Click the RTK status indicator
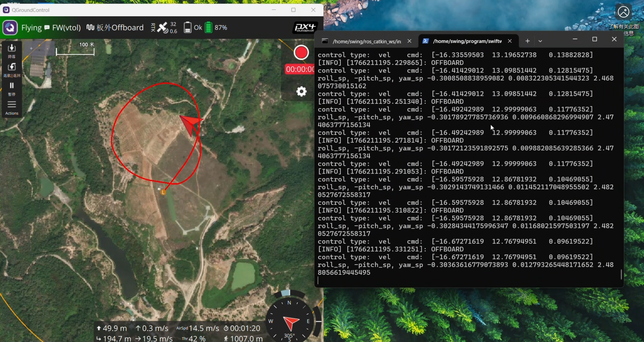The width and height of the screenshot is (644, 342). tap(153, 27)
